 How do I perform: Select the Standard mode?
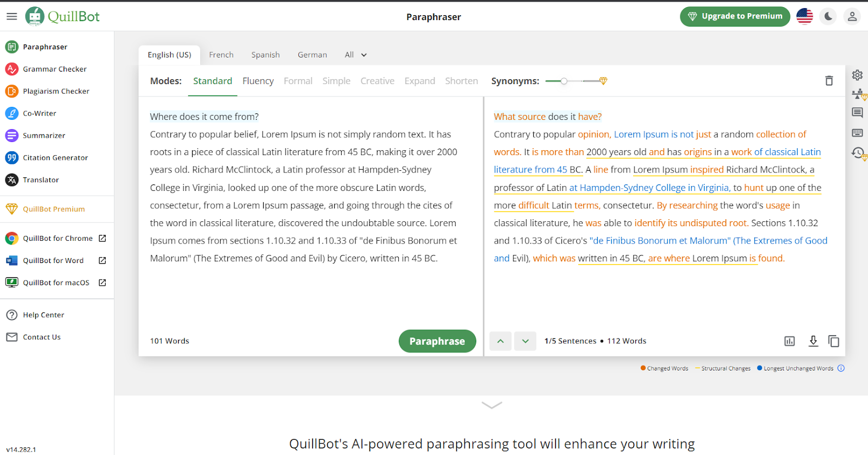213,81
